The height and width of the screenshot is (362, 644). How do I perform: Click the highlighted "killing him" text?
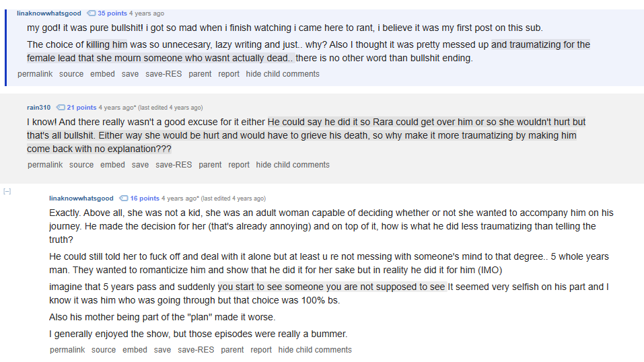coord(107,45)
